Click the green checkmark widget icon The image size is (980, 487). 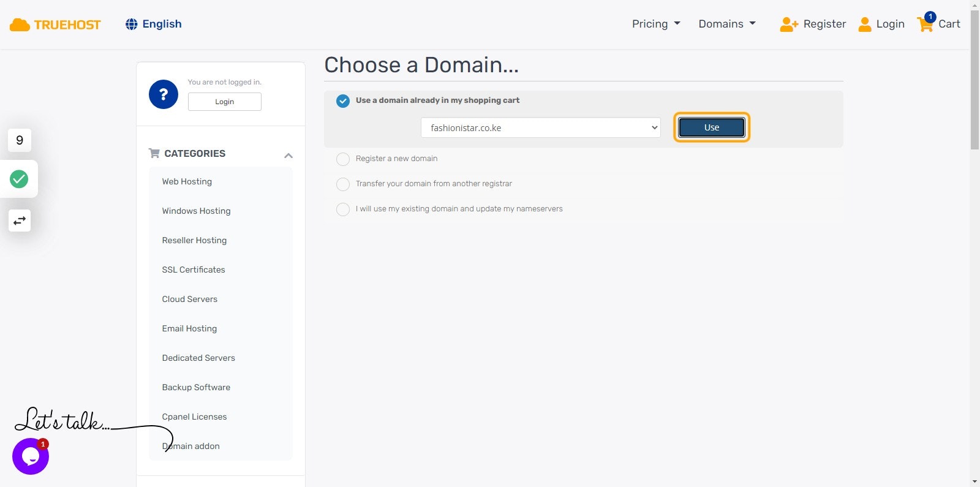(x=19, y=179)
